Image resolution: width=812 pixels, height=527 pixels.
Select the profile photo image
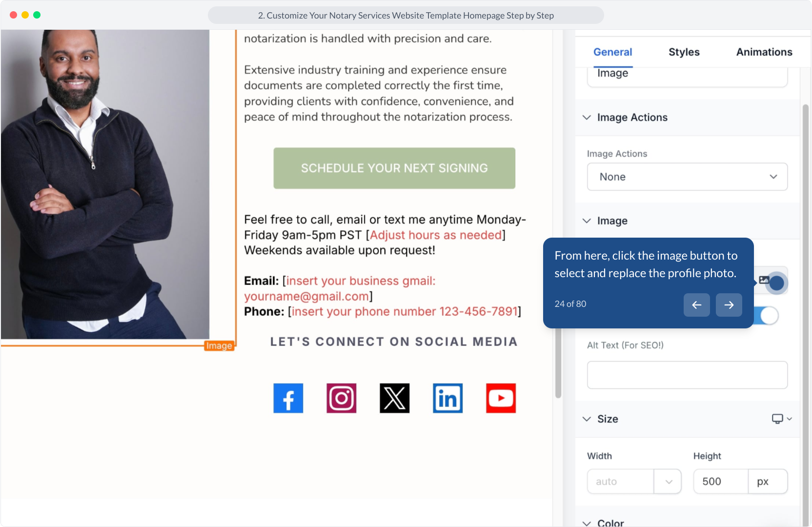pos(105,184)
